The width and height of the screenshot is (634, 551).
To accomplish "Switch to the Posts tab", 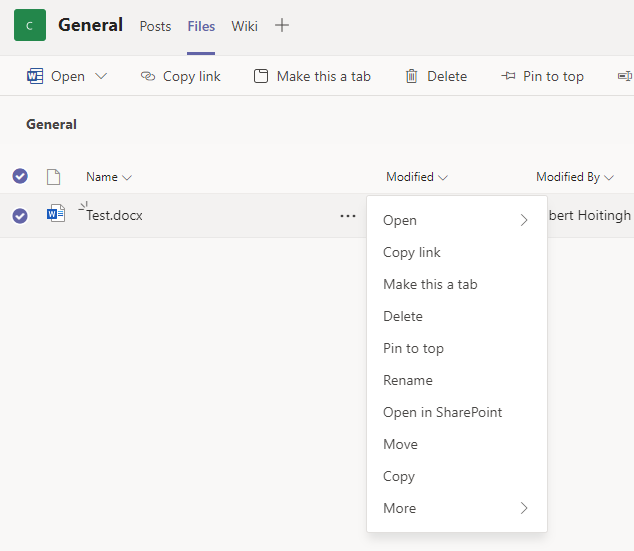I will (155, 26).
